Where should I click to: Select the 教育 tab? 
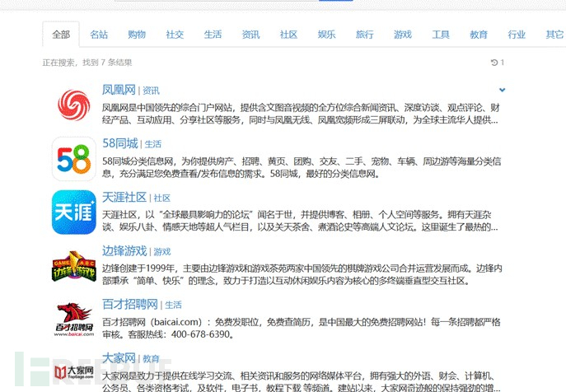tap(479, 35)
